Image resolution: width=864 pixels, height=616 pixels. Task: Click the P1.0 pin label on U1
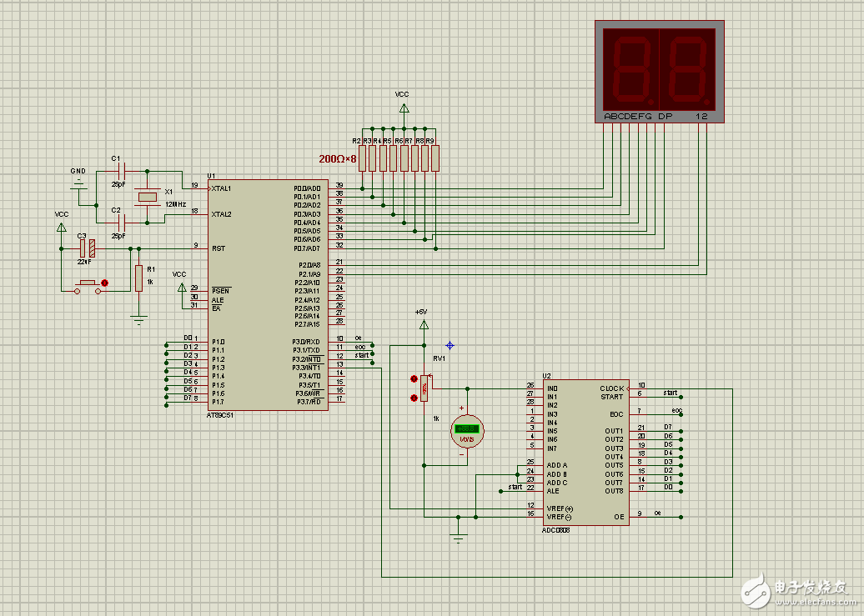219,342
